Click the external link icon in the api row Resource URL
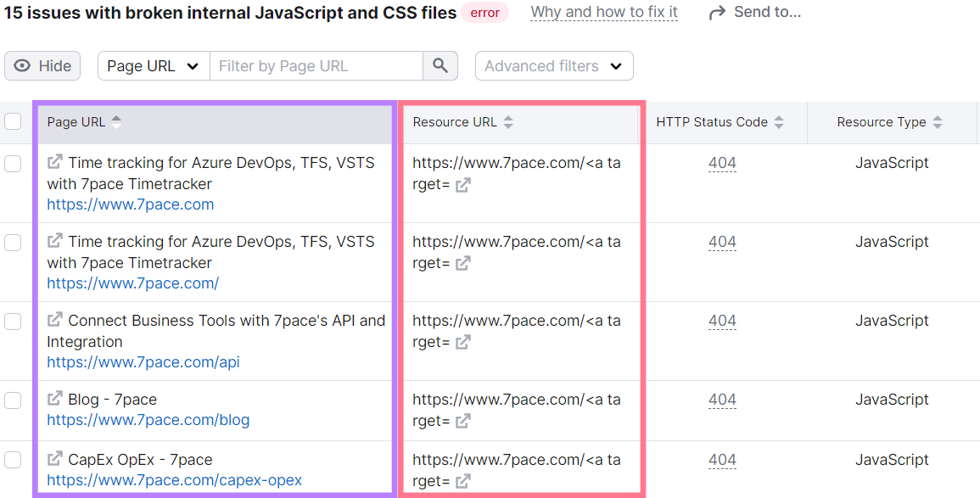 click(x=463, y=342)
